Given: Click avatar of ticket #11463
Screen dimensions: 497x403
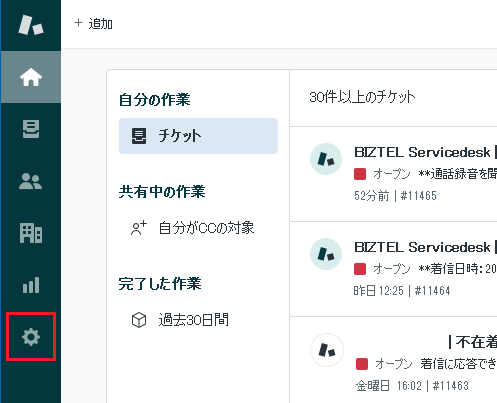Looking at the screenshot, I should (327, 350).
